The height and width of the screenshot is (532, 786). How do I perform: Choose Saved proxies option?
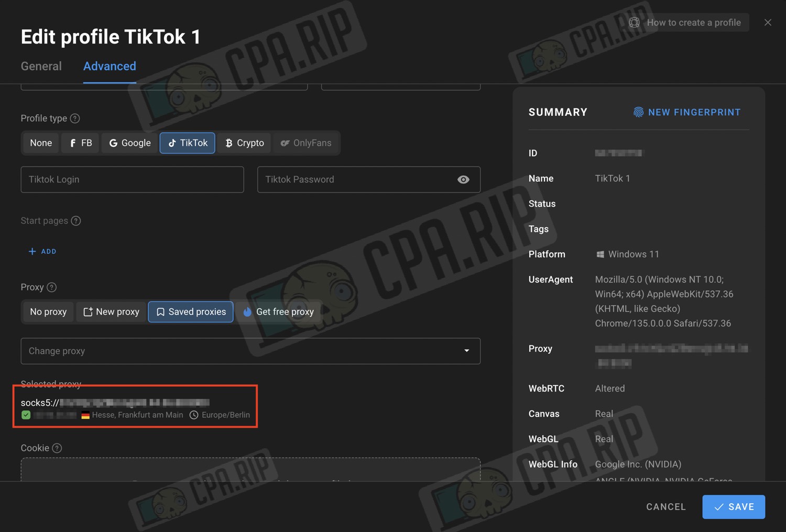click(191, 312)
